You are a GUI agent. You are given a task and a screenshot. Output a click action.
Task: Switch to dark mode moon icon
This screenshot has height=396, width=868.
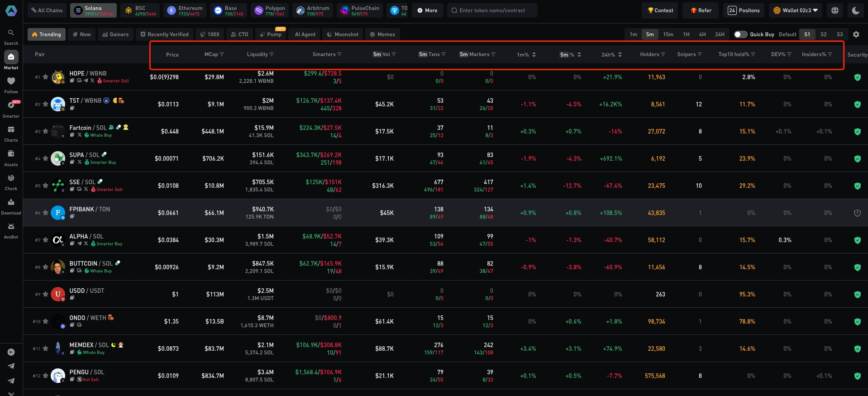click(x=855, y=10)
